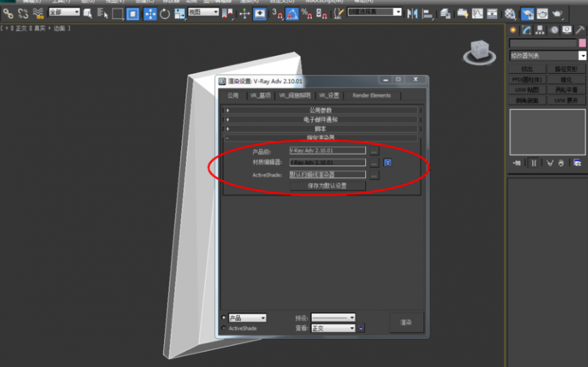Switch to the Display command panel

pyautogui.click(x=567, y=30)
